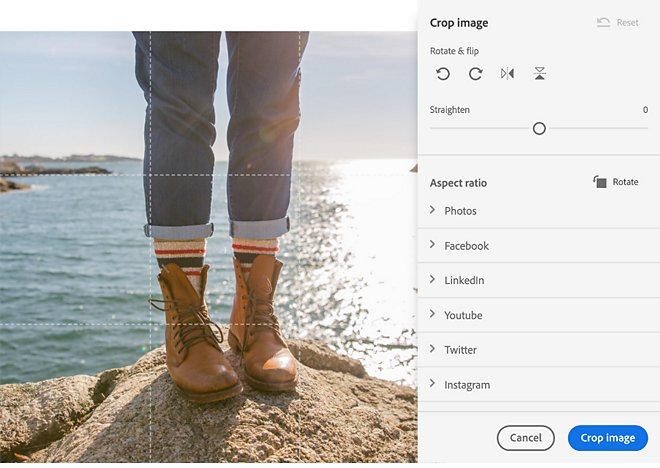Click the aspect ratio Rotate icon
The image size is (660, 468).
[600, 182]
